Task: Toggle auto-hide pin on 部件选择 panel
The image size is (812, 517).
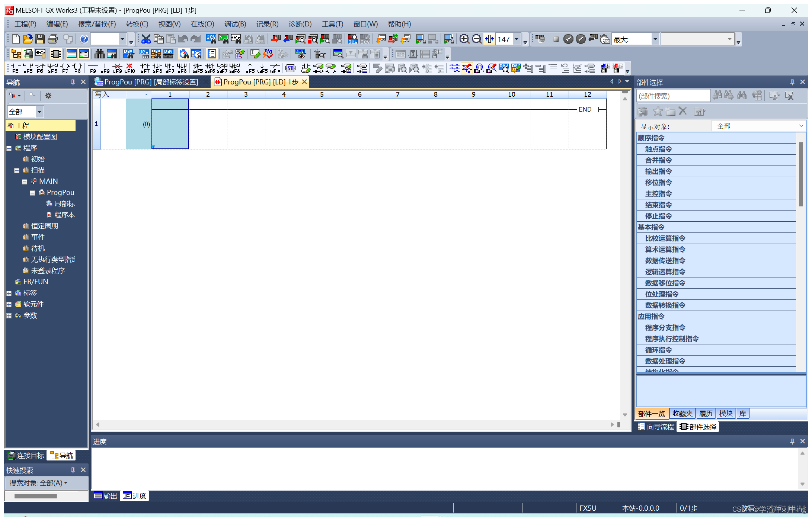Action: coord(792,82)
